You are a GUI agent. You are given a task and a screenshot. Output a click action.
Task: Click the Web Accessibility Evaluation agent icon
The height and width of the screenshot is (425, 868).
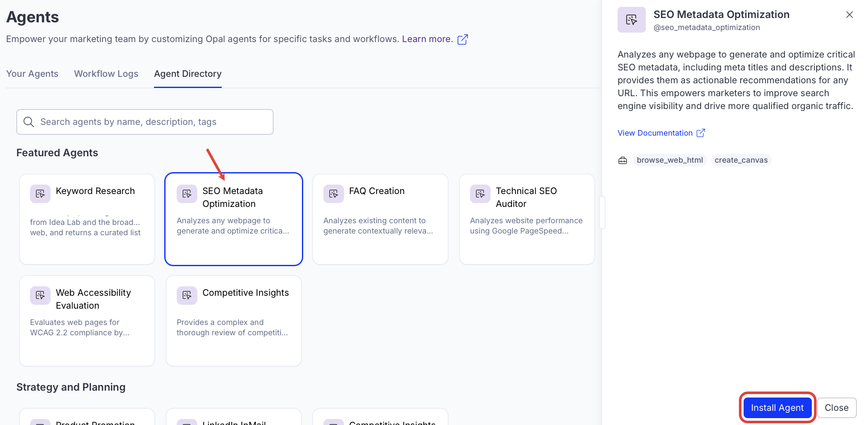[x=40, y=296]
